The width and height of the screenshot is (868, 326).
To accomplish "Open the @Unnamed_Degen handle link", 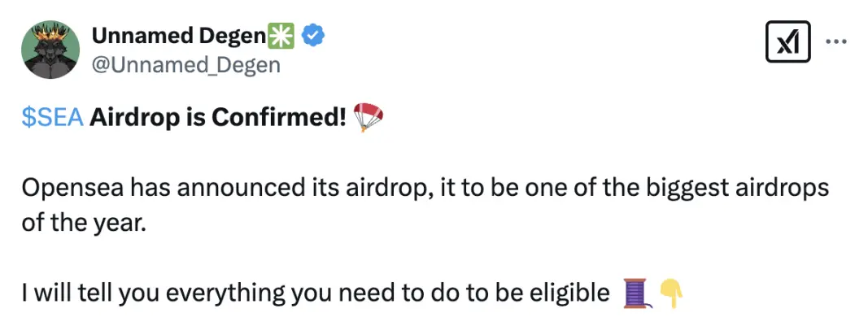I will pyautogui.click(x=186, y=65).
